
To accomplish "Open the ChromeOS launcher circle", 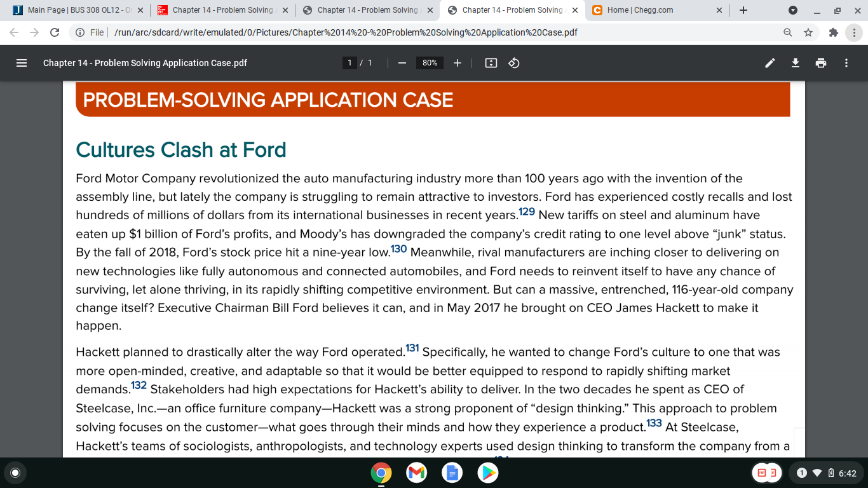I will click(x=16, y=473).
